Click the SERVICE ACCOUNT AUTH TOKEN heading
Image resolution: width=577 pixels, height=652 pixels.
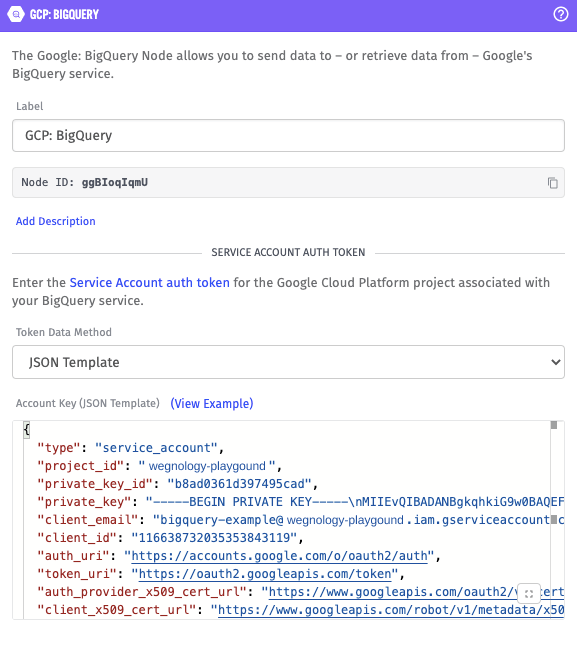click(288, 252)
